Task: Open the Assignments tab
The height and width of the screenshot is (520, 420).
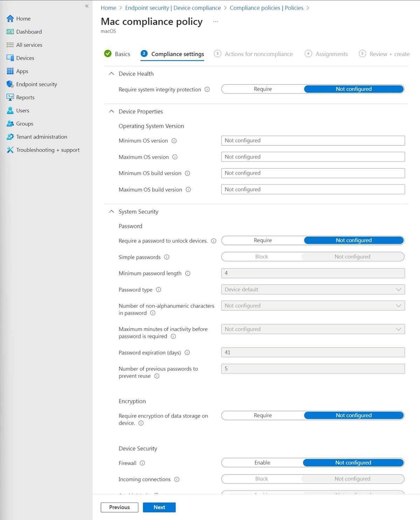Action: point(331,54)
